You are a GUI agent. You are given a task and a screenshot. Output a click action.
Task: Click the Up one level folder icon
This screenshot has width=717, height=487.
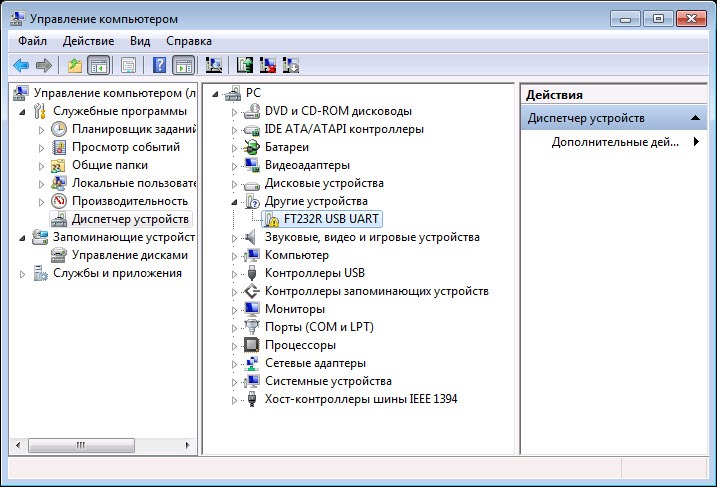[x=75, y=65]
